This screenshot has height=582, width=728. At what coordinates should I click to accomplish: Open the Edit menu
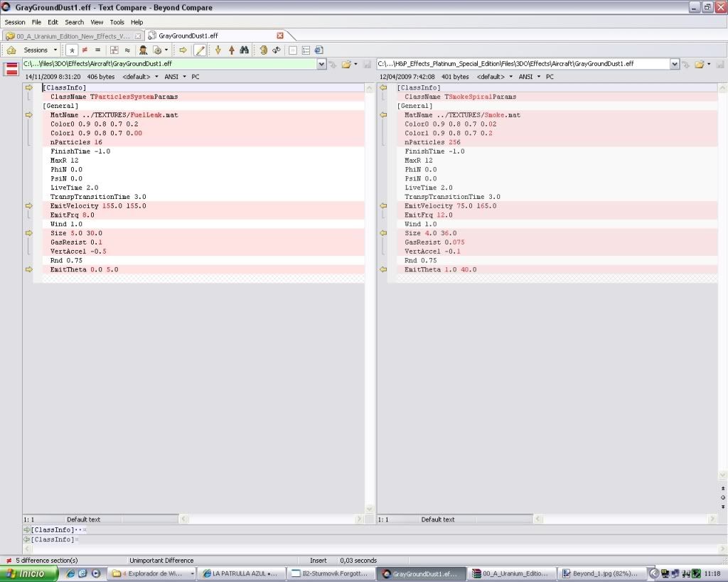pos(53,22)
